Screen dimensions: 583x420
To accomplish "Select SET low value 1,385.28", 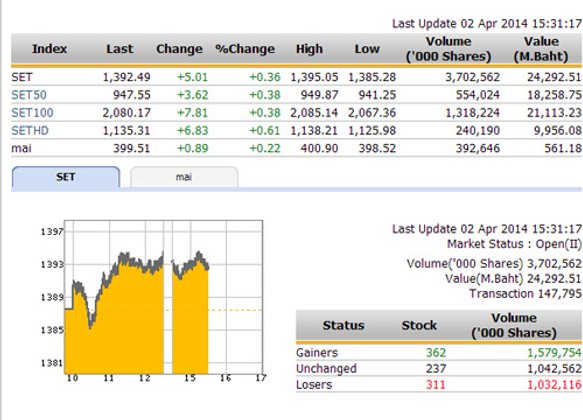I will click(372, 77).
